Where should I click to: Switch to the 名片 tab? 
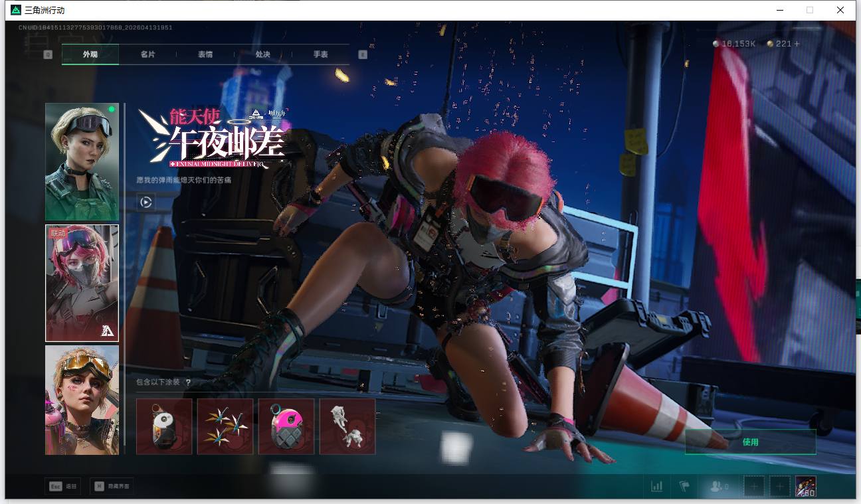147,54
